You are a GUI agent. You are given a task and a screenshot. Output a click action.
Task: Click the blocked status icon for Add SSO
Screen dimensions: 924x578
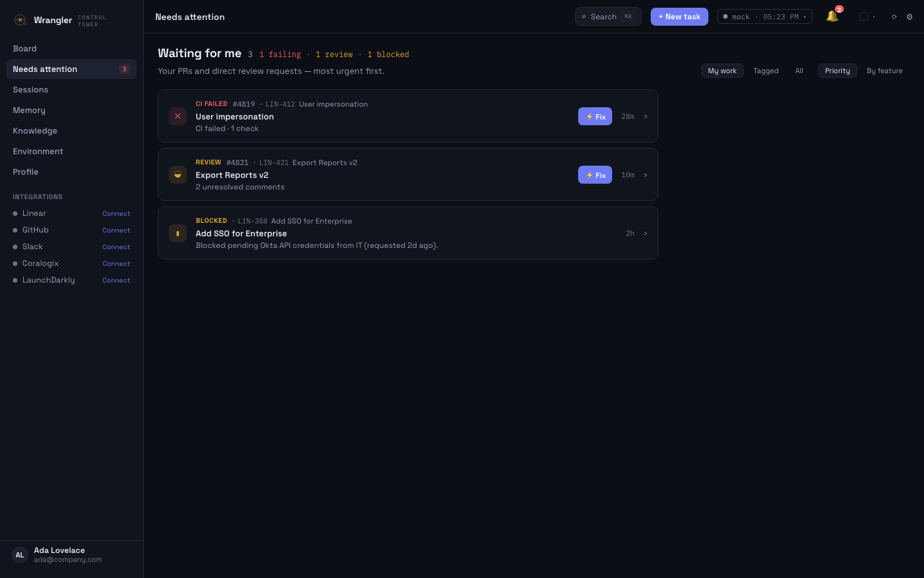click(x=178, y=233)
